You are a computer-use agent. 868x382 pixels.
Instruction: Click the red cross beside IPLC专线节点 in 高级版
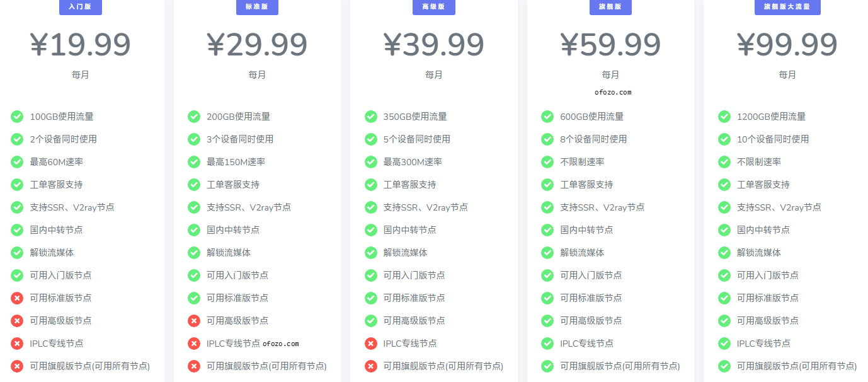tap(371, 344)
